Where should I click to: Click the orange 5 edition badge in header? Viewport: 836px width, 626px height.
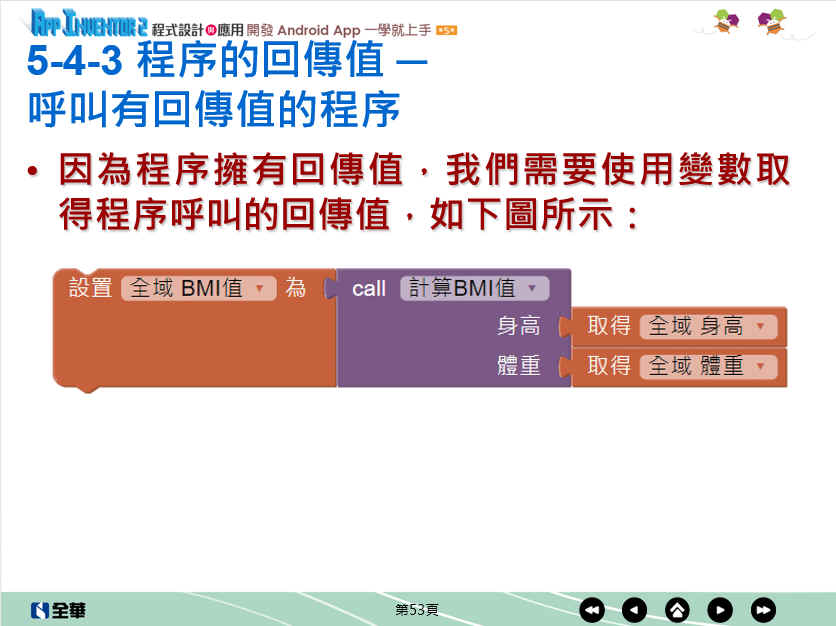(446, 30)
